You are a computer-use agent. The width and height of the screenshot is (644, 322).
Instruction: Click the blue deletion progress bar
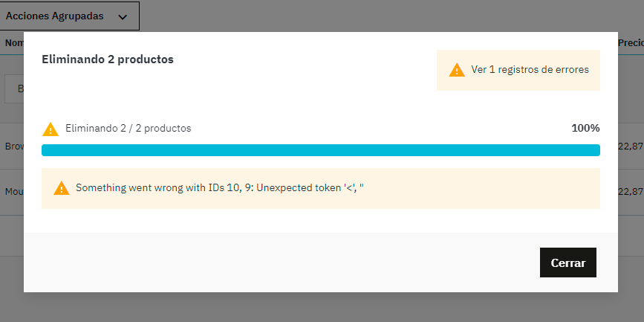[x=320, y=150]
